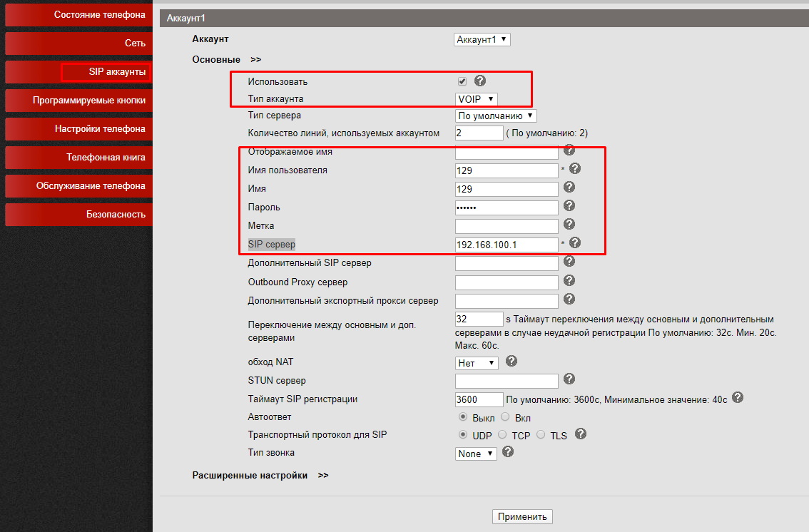The width and height of the screenshot is (809, 532).
Task: Click help icon beside STUN сервер field
Action: 569,379
